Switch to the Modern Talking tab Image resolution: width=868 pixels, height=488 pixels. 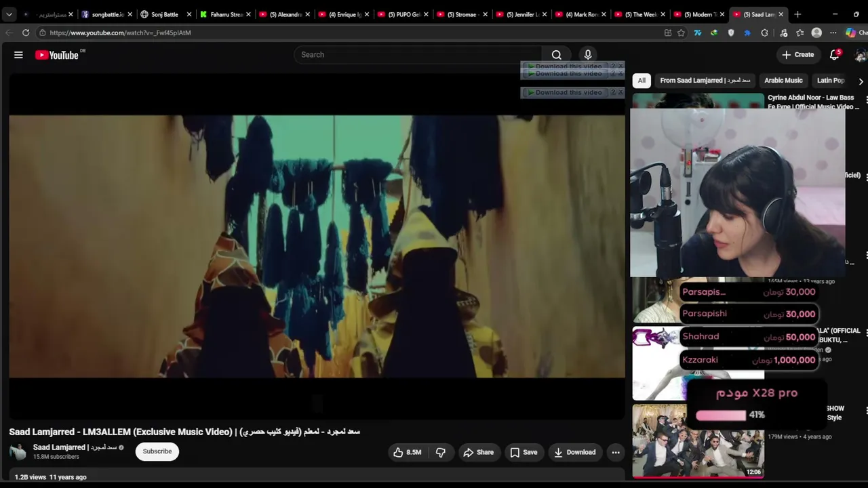[x=698, y=14]
